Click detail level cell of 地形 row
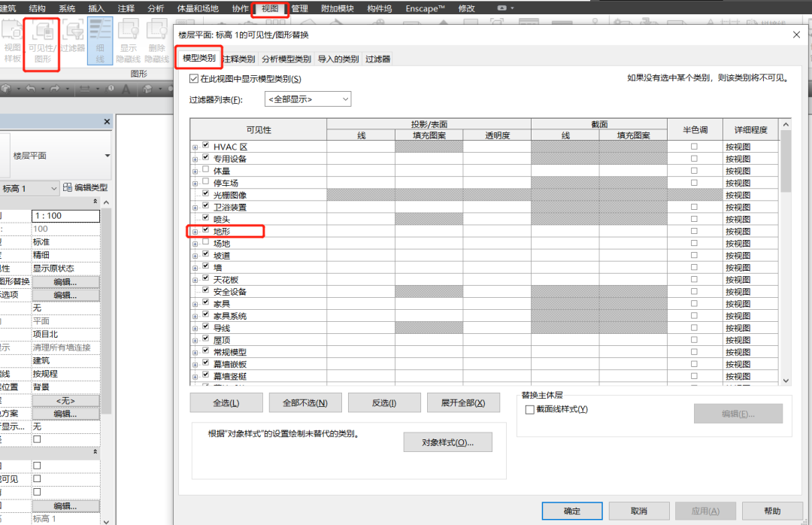 click(x=750, y=231)
